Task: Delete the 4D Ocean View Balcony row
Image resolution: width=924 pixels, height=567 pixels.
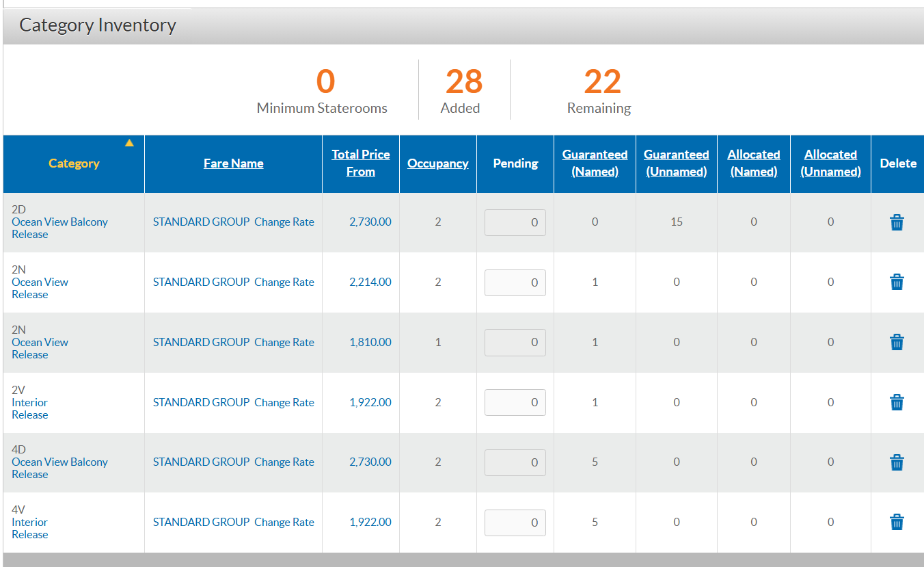Action: [x=897, y=462]
